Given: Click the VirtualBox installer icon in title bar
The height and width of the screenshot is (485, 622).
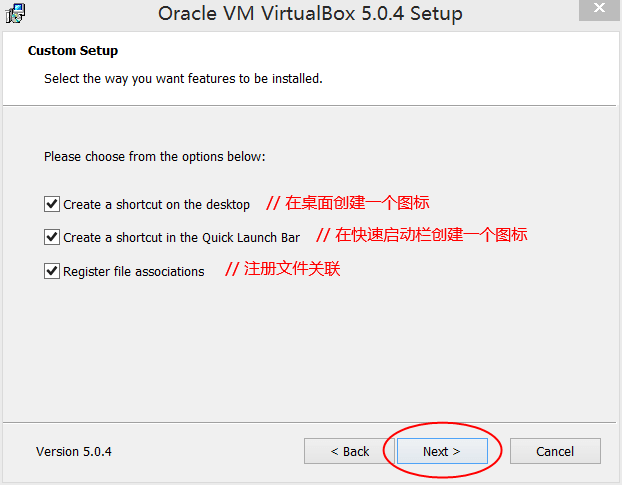Looking at the screenshot, I should coord(17,13).
